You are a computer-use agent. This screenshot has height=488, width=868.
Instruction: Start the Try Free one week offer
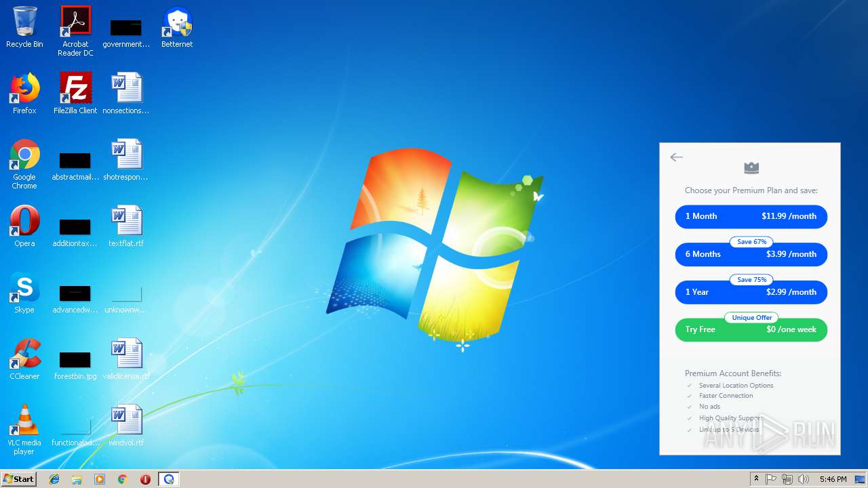pos(751,329)
